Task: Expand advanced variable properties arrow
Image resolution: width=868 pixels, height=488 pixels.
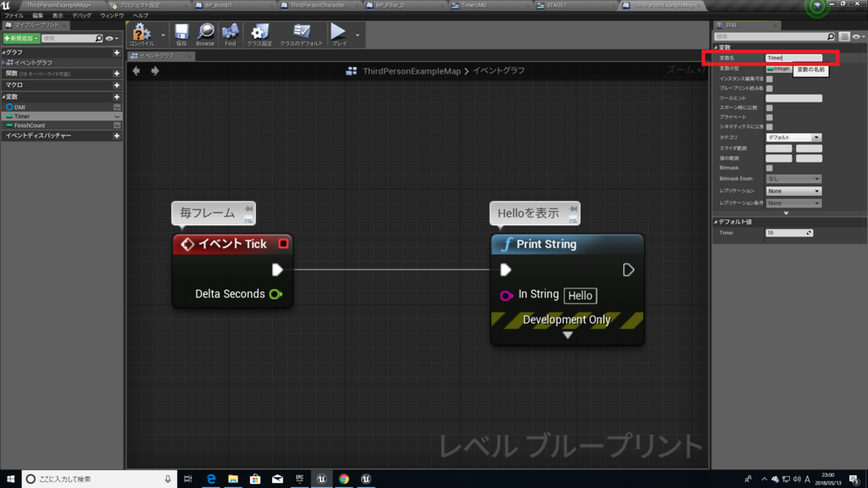Action: point(786,213)
